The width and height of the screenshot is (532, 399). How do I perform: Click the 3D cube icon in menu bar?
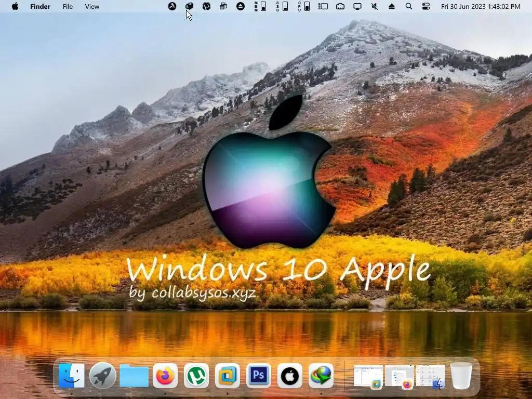[x=189, y=6]
